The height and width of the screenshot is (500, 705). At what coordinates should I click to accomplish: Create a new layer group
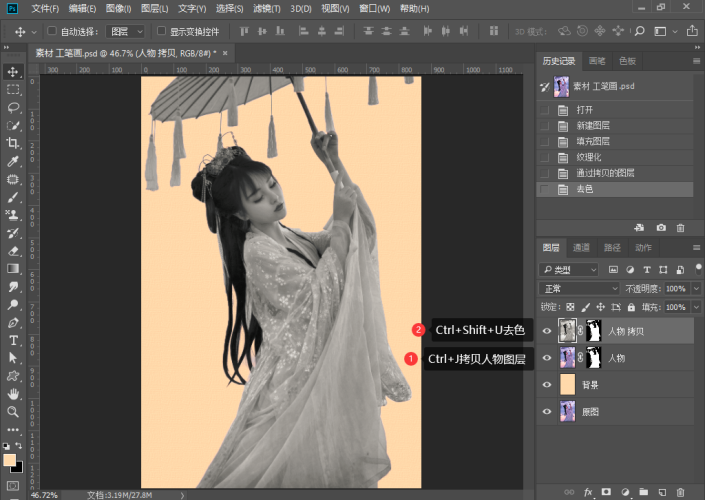(x=643, y=492)
